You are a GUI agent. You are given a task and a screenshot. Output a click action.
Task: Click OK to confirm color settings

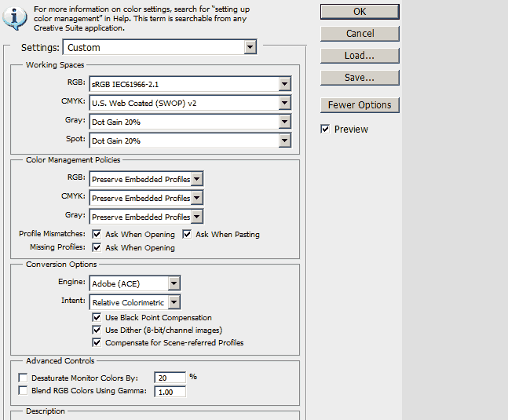(360, 11)
